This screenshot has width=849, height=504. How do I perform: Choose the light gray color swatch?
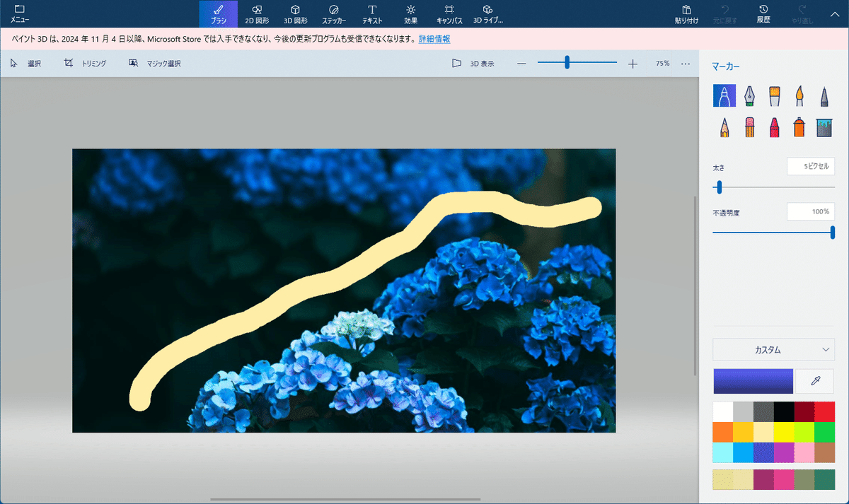[744, 412]
